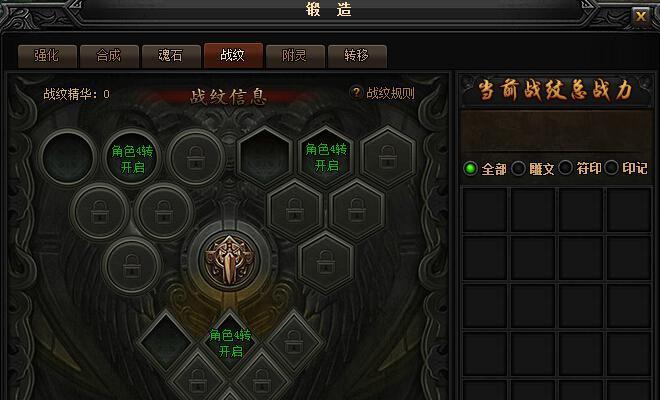This screenshot has height=400, width=660.
Task: Select the 符印 radio filter
Action: tap(565, 168)
